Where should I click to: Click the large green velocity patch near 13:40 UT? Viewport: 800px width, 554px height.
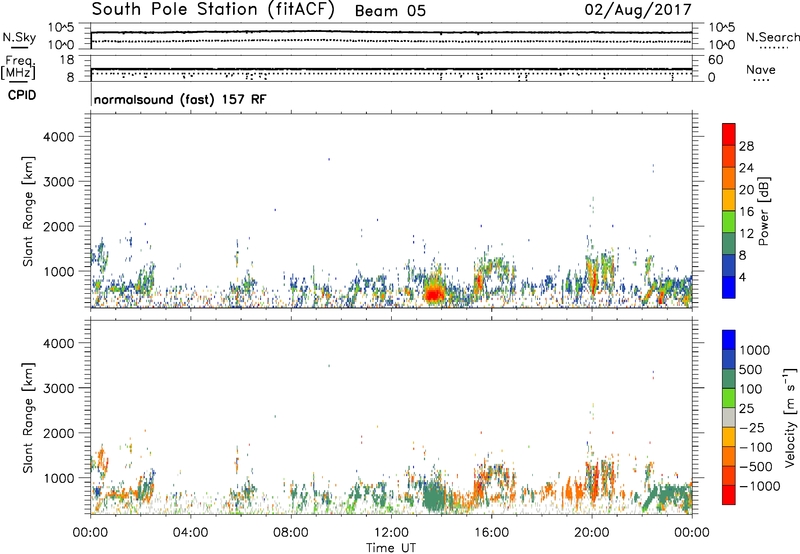click(434, 497)
